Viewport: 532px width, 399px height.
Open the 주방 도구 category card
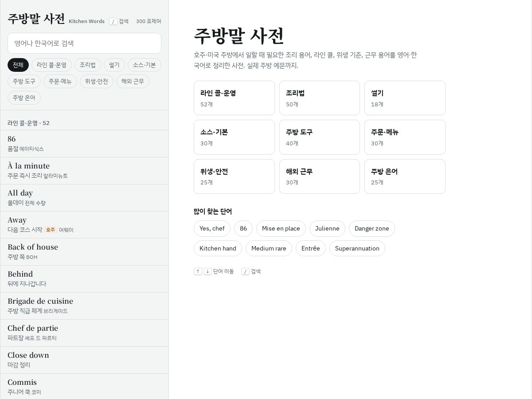pos(320,137)
